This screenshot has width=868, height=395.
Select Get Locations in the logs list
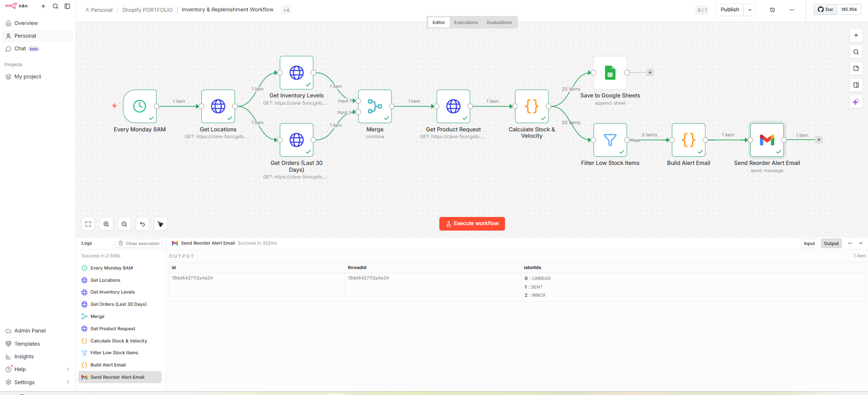point(120,280)
